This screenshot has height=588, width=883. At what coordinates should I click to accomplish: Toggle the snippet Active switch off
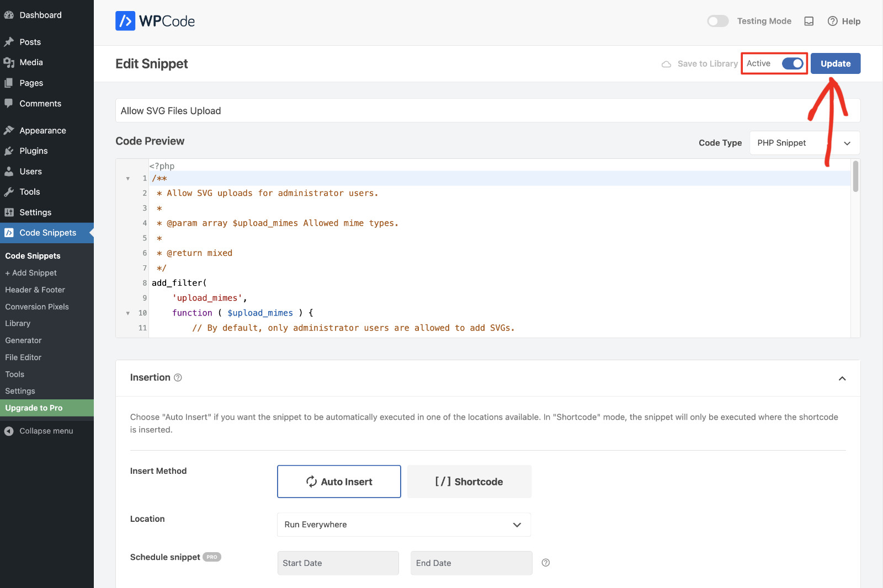(x=793, y=63)
